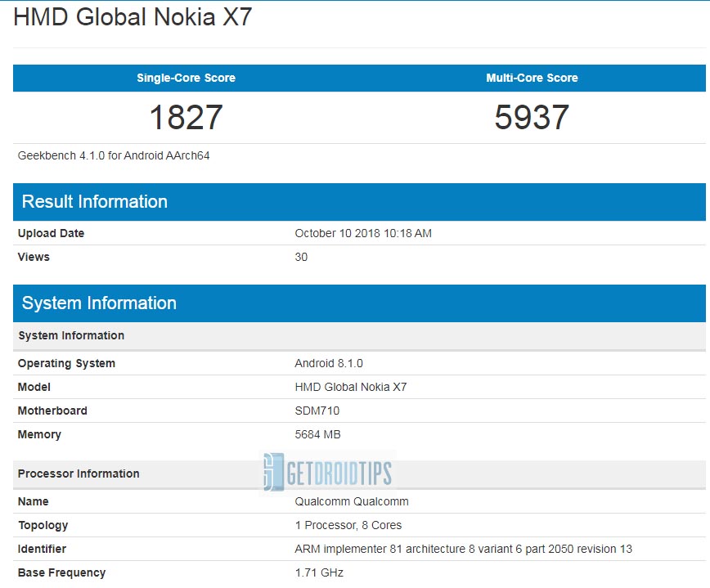Image resolution: width=710 pixels, height=588 pixels.
Task: Select the "Base Frequency" row label
Action: 61,572
